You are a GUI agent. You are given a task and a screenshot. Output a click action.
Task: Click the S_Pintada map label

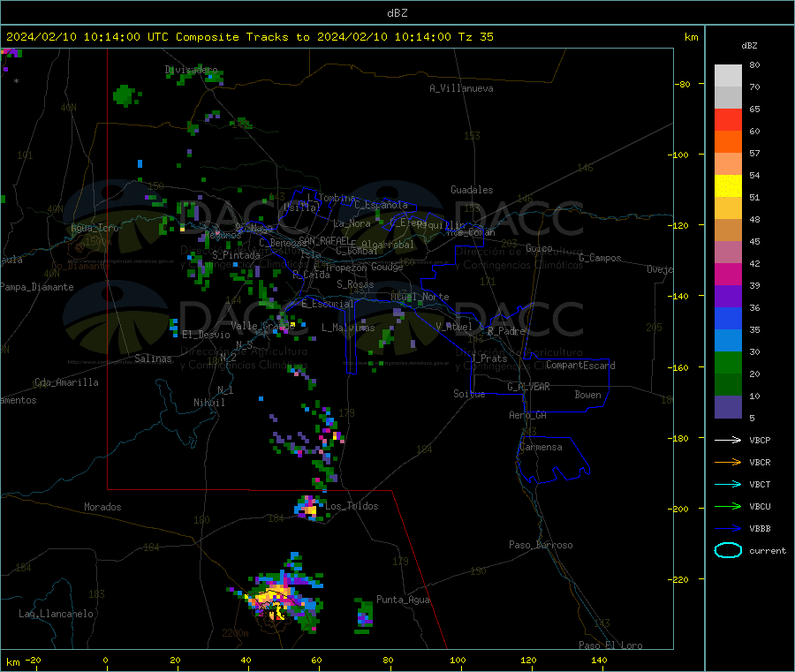point(236,255)
